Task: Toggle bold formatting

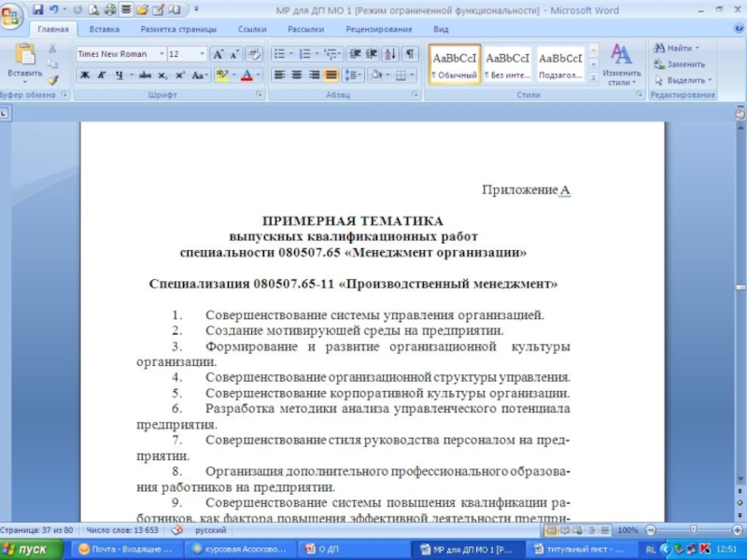Action: 85,75
